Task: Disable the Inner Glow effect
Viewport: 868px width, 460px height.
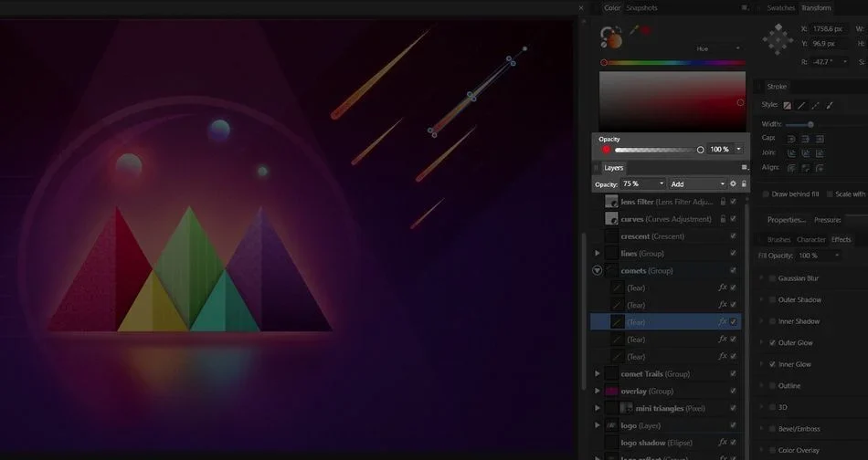Action: point(772,364)
